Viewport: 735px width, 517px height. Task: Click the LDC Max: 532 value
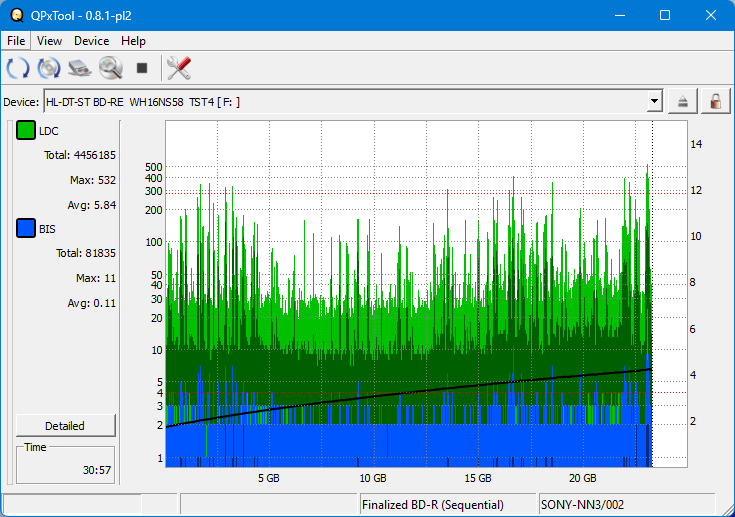coord(93,180)
